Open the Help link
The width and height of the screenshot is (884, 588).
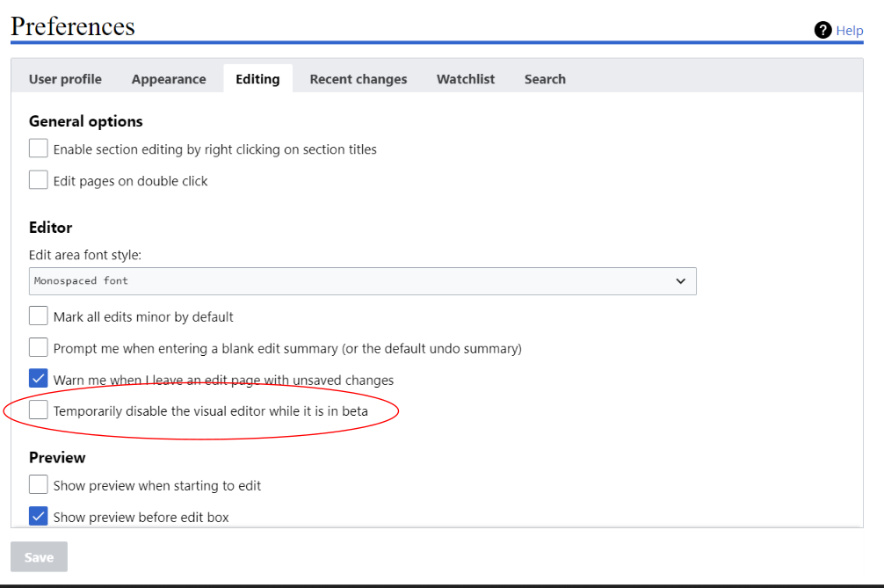[849, 31]
